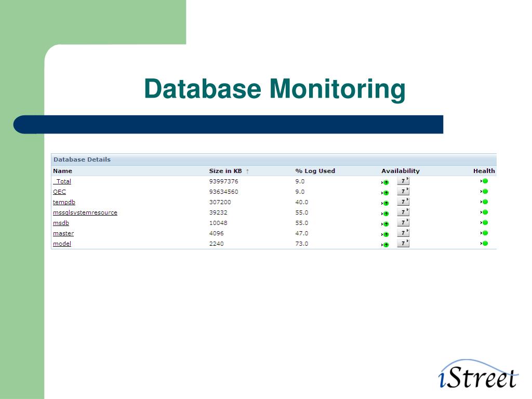The image size is (532, 399).
Task: Follow the mssqlsystemresource link
Action: point(85,212)
